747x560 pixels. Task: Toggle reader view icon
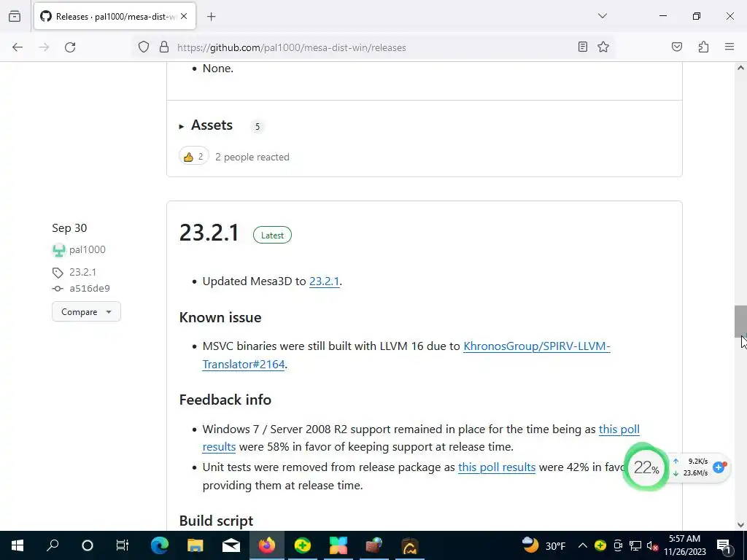582,47
